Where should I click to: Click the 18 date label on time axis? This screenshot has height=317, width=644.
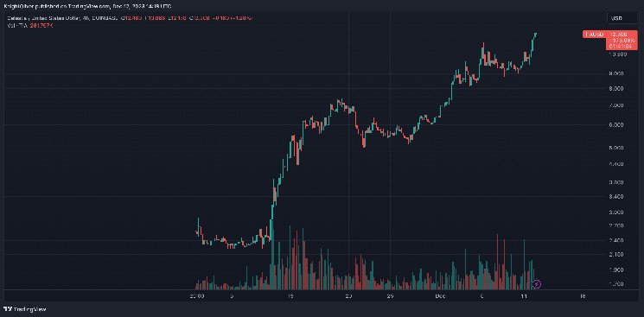582,295
